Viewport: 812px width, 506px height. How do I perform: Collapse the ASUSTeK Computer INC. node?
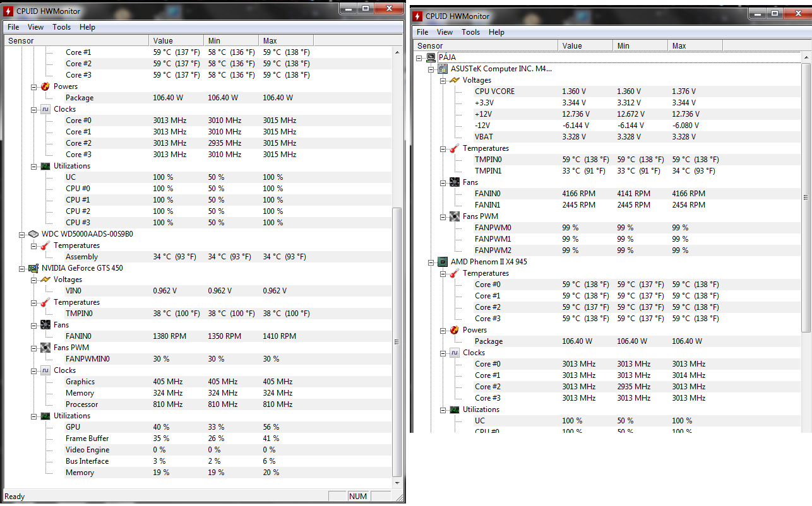click(432, 69)
